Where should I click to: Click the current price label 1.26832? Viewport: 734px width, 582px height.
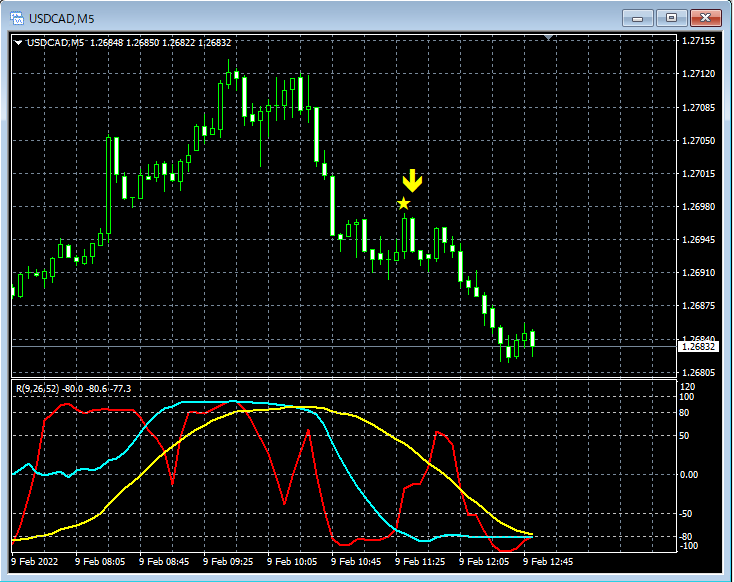coord(698,347)
